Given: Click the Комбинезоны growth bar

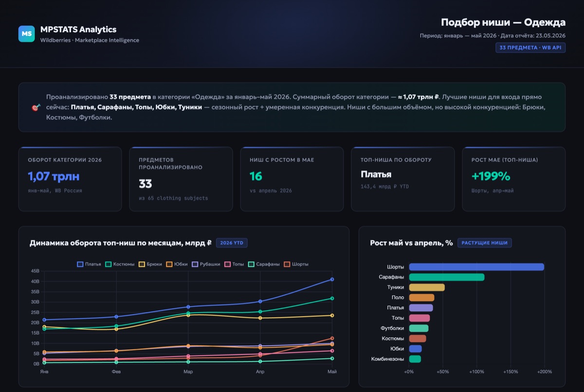Looking at the screenshot, I should 415,359.
